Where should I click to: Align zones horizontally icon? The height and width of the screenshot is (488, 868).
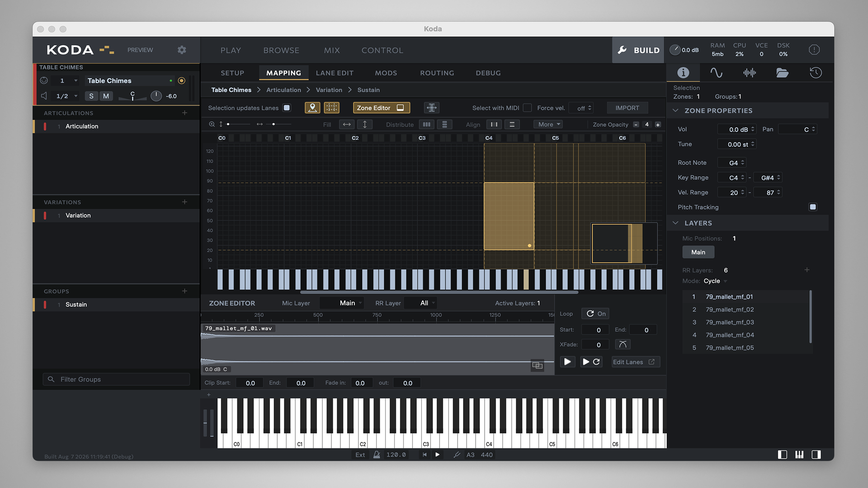(x=494, y=124)
